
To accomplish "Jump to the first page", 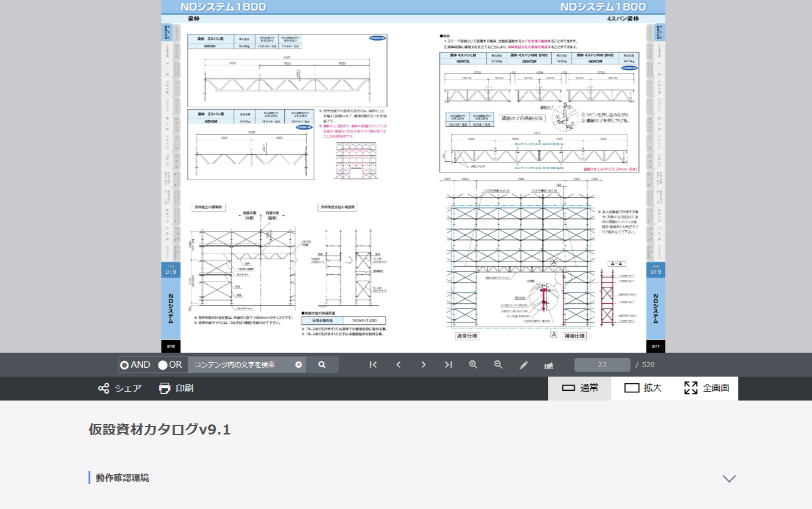I will 373,365.
